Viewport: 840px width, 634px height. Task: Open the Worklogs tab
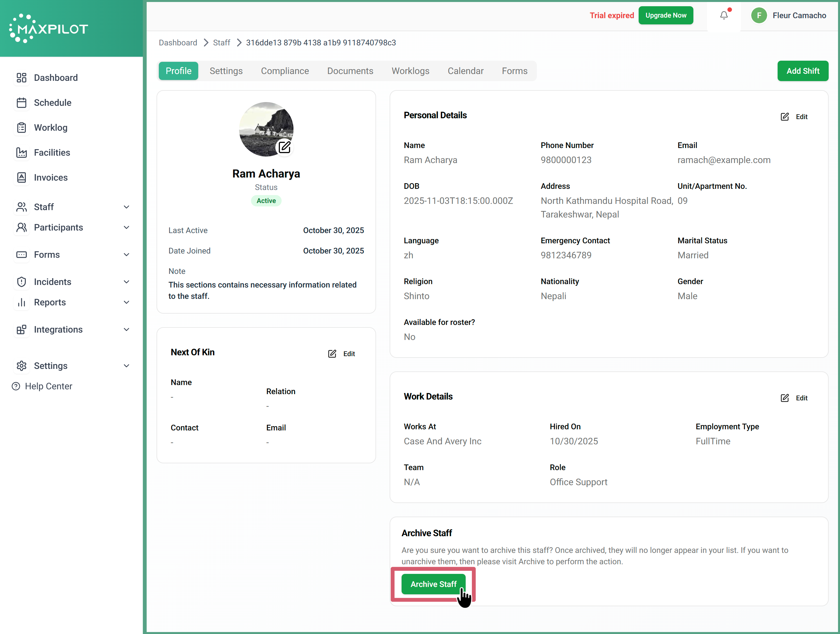[x=410, y=71]
